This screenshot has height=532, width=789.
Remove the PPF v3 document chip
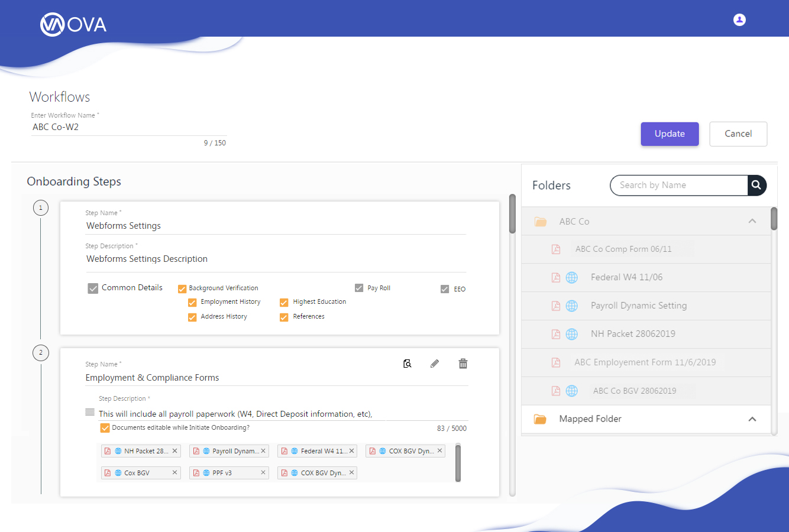coord(263,473)
